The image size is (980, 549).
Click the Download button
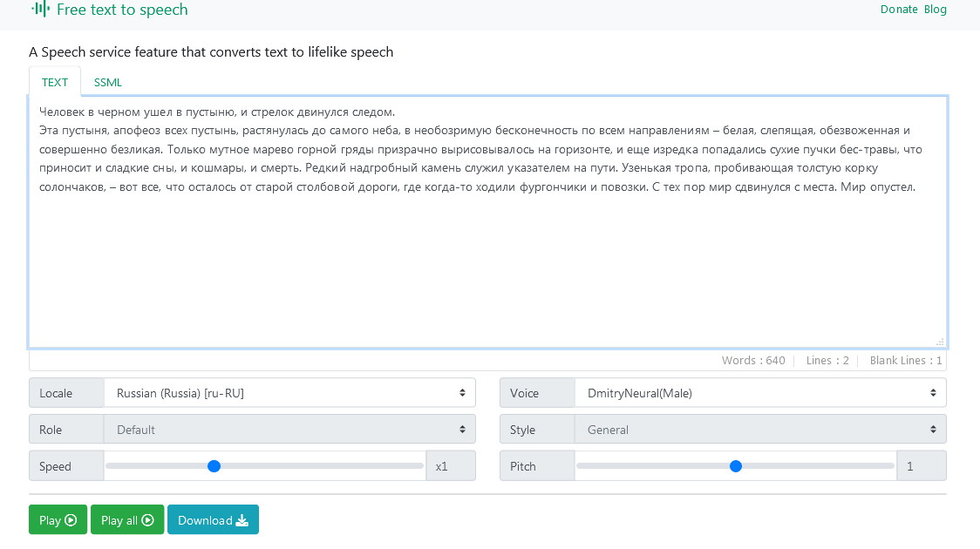tap(213, 519)
